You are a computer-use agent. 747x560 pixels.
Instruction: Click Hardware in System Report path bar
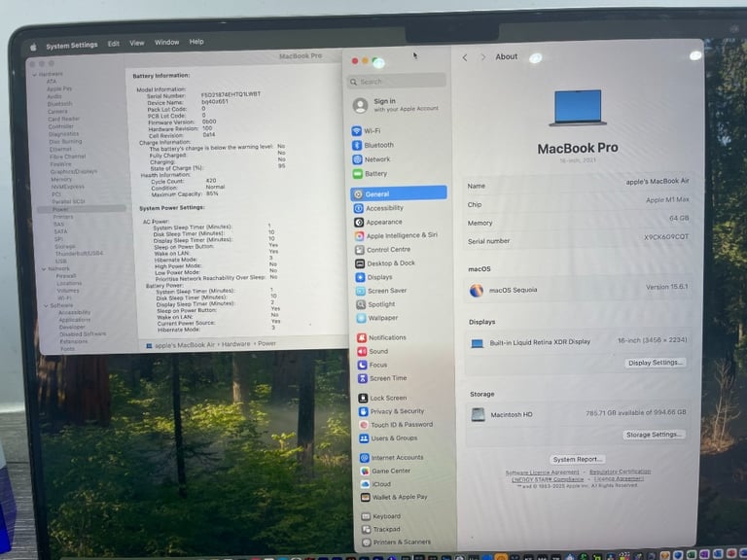[x=235, y=344]
